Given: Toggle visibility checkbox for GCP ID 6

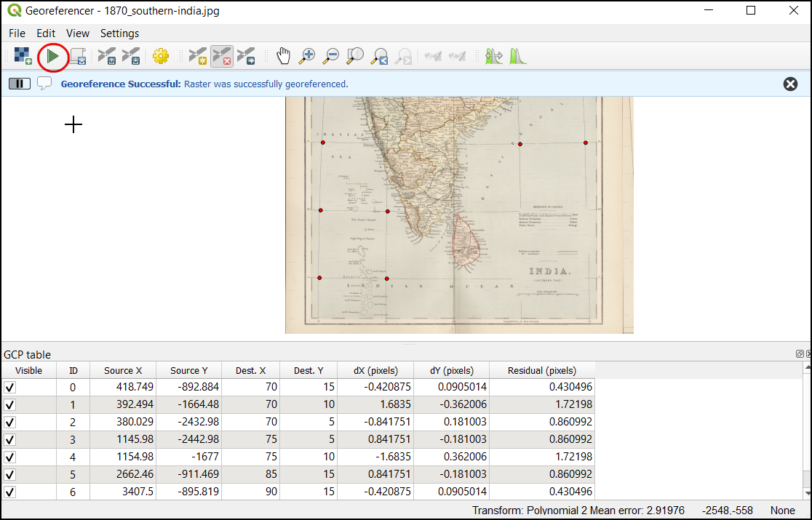Looking at the screenshot, I should click(x=10, y=492).
